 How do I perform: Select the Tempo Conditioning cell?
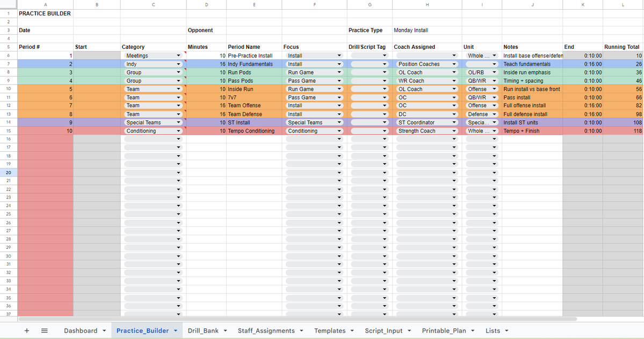[254, 131]
